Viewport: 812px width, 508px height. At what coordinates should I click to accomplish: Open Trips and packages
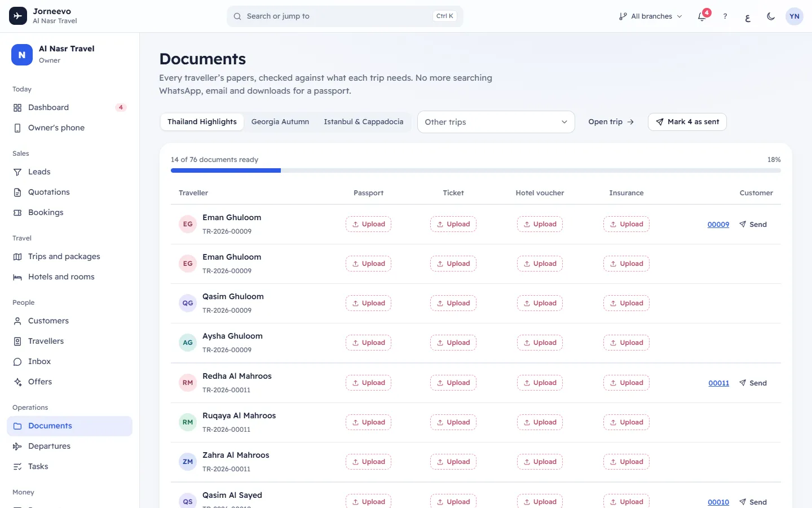point(69,256)
